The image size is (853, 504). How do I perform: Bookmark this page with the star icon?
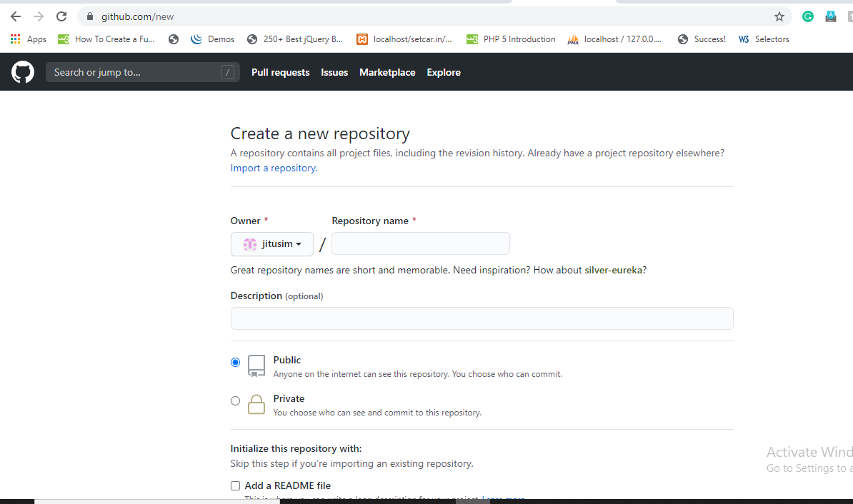(779, 17)
